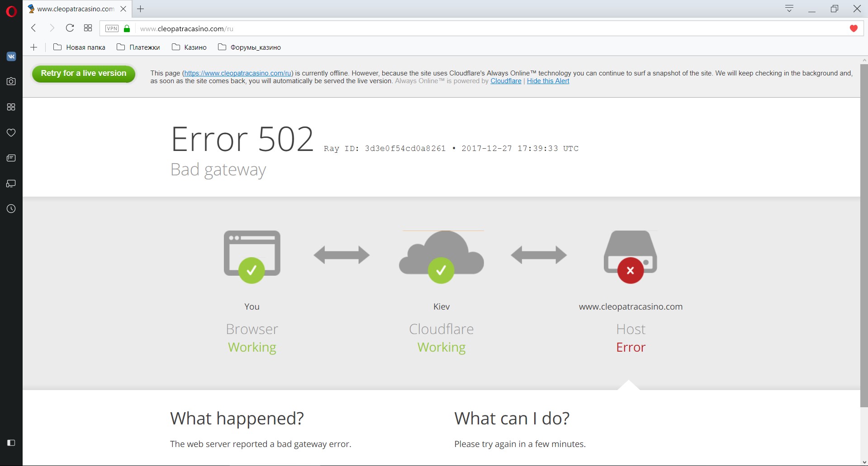
Task: Take a snapshot with the sidebar camera icon
Action: [11, 81]
